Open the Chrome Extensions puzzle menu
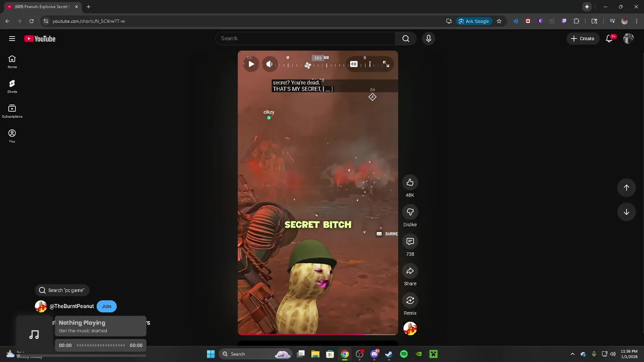 tap(577, 21)
